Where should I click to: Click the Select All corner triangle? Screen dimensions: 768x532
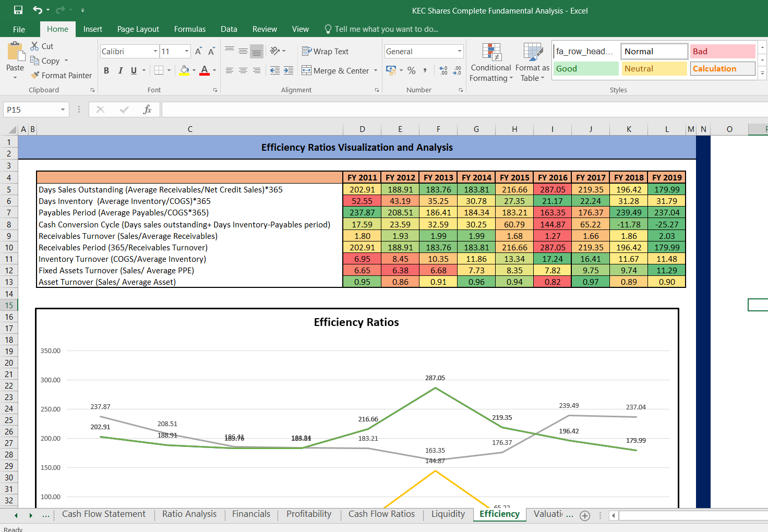click(11, 129)
